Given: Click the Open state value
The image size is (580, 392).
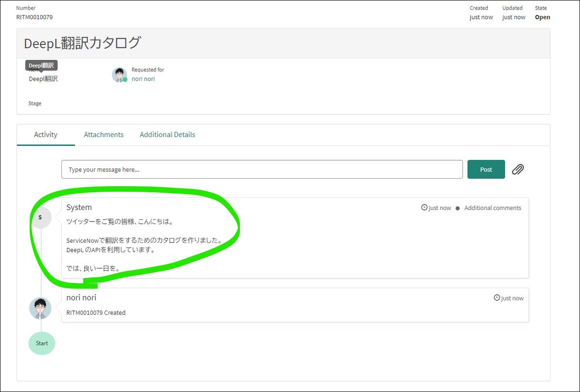Looking at the screenshot, I should pyautogui.click(x=542, y=17).
